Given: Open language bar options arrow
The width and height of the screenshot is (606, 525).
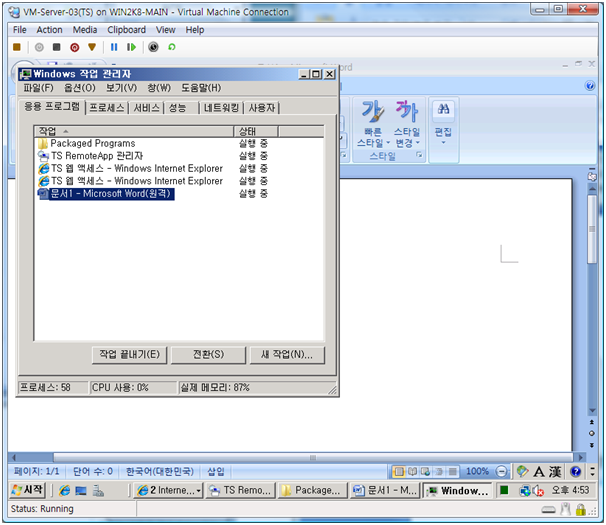Looking at the screenshot, I should point(593,472).
